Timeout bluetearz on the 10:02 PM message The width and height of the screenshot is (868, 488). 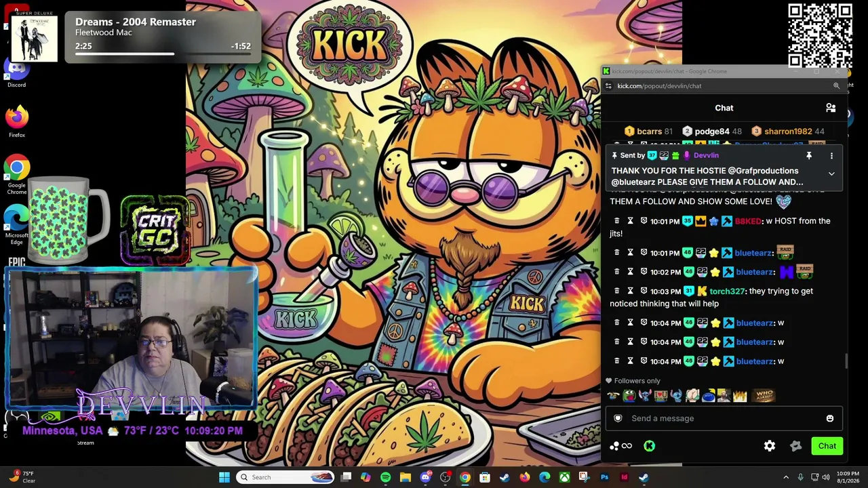pyautogui.click(x=630, y=272)
